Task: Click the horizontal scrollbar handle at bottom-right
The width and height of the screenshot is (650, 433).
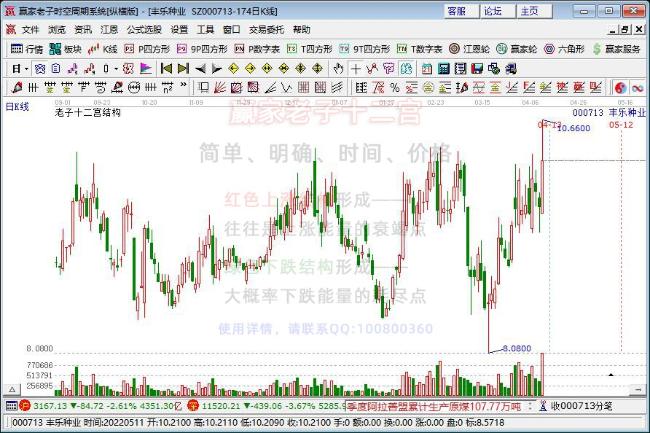Action: click(x=638, y=389)
